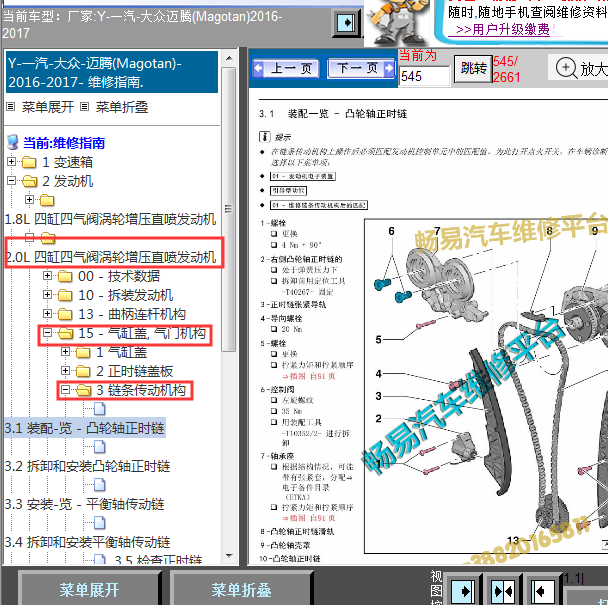
Task: Click bottom 菜单折叠 button
Action: pos(241,590)
